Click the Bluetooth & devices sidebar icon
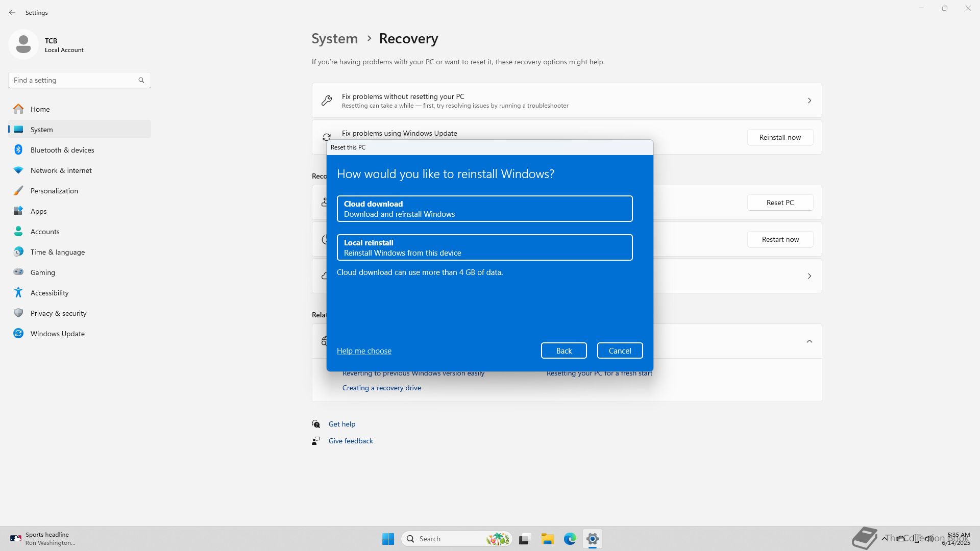The width and height of the screenshot is (980, 551). [18, 149]
